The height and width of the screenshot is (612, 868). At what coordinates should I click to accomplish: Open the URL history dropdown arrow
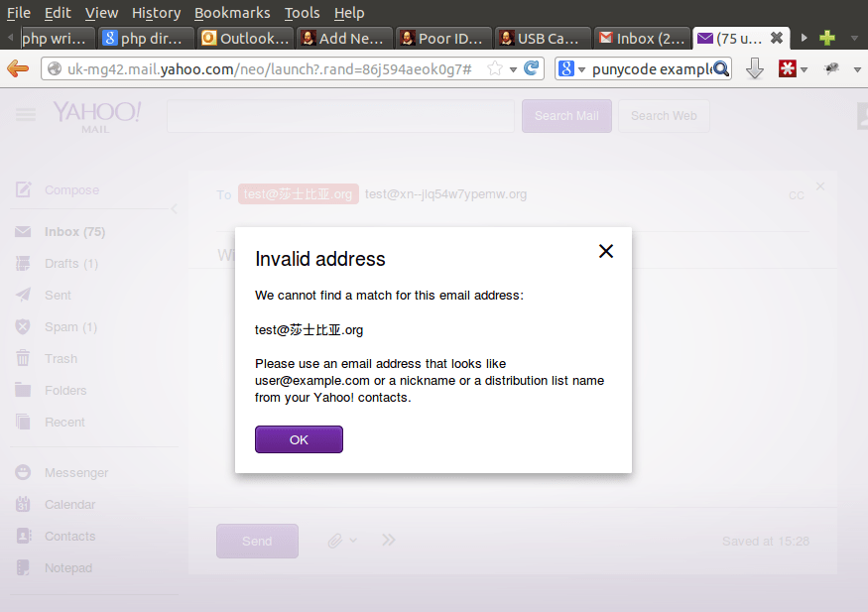513,69
